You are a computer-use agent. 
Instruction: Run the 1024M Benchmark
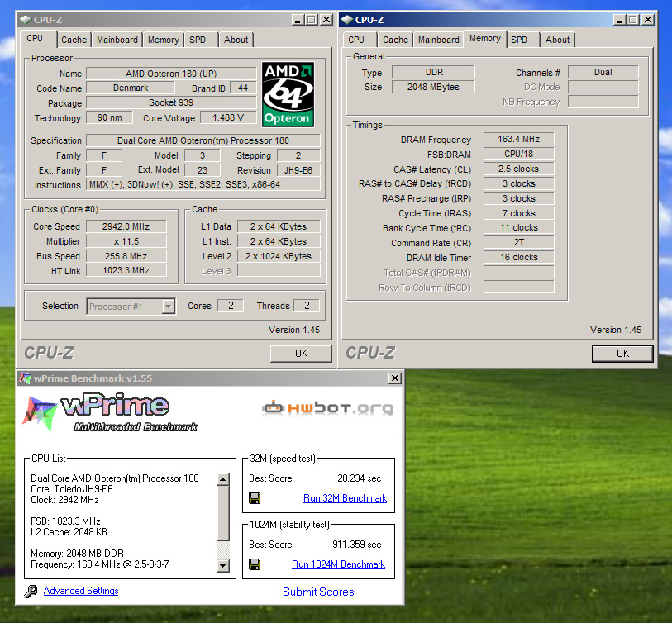(x=339, y=564)
